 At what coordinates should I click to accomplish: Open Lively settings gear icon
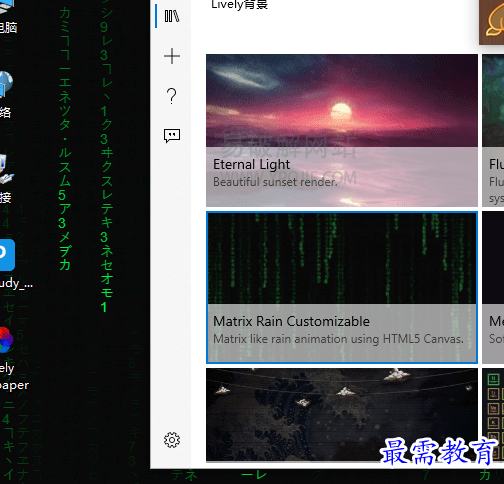(172, 440)
